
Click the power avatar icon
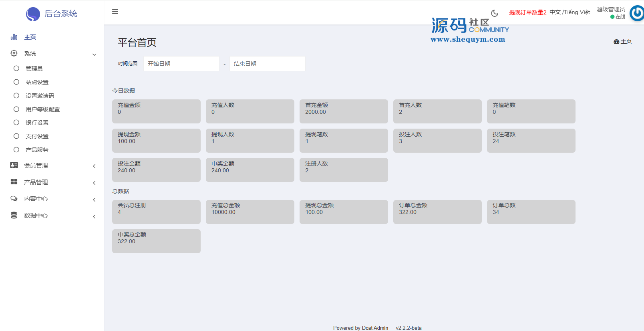pos(637,13)
